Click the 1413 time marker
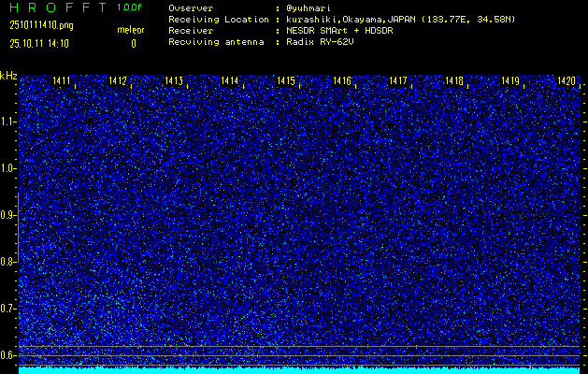The width and height of the screenshot is (588, 374). (x=174, y=81)
